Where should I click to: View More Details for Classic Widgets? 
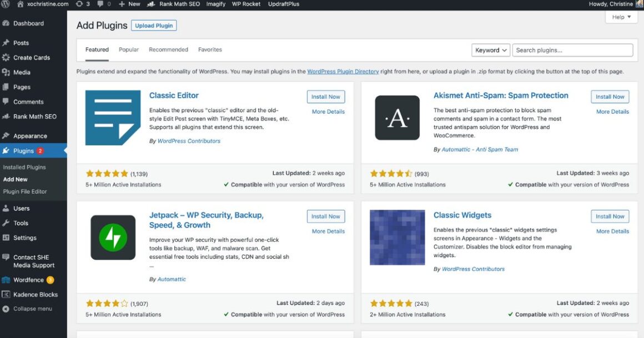[x=612, y=231]
